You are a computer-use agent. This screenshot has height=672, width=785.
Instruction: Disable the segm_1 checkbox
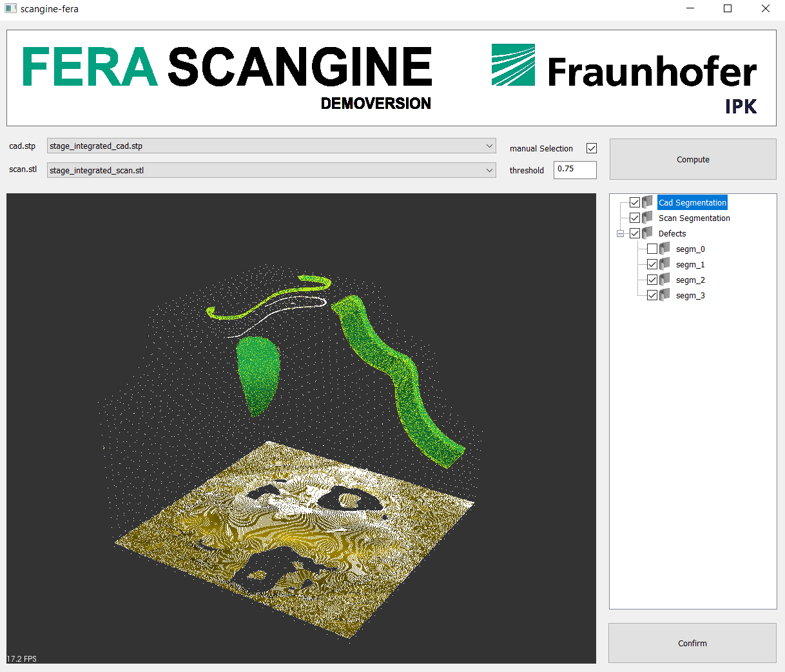652,264
